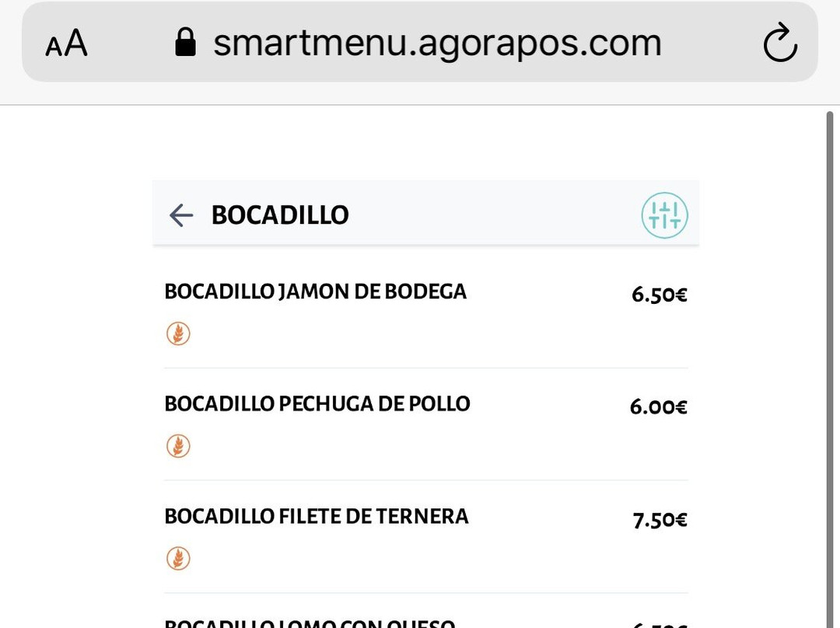Tap the 6.00€ price of Pechuga de Pollo
The width and height of the screenshot is (840, 628).
(659, 407)
